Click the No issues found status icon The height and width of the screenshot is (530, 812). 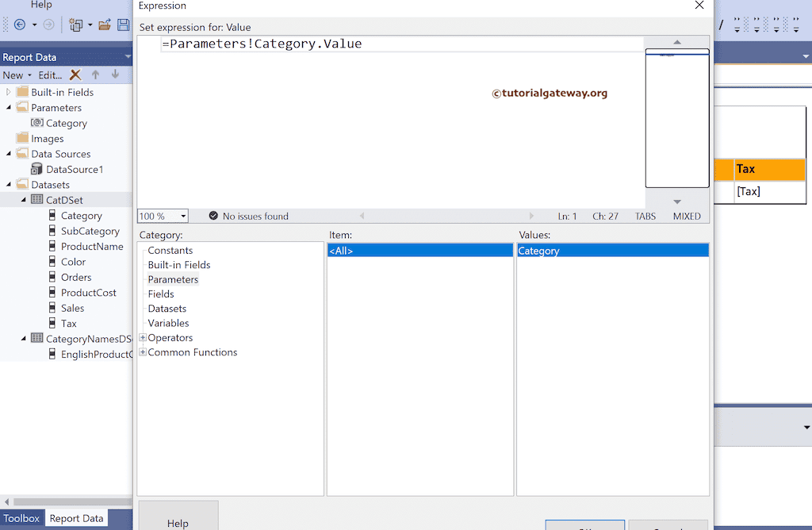(213, 215)
